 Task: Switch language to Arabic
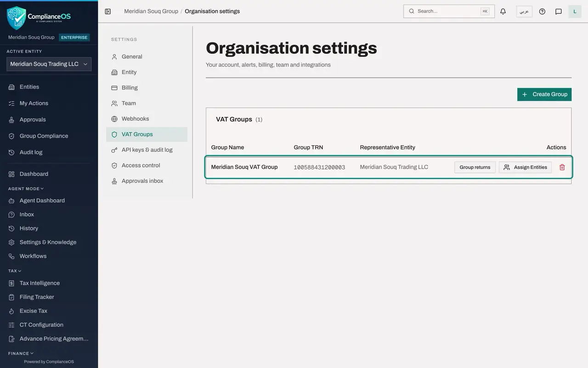click(x=524, y=11)
